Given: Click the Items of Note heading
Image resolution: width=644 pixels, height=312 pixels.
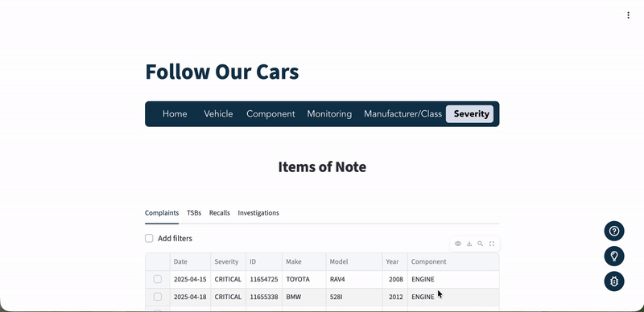Looking at the screenshot, I should point(322,167).
